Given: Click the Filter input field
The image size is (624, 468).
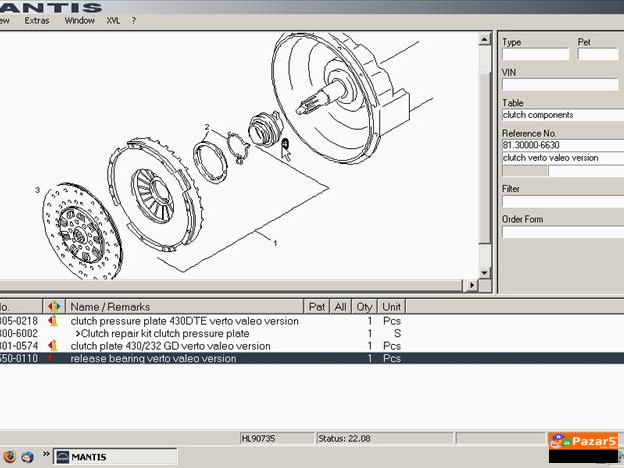Looking at the screenshot, I should pos(560,201).
